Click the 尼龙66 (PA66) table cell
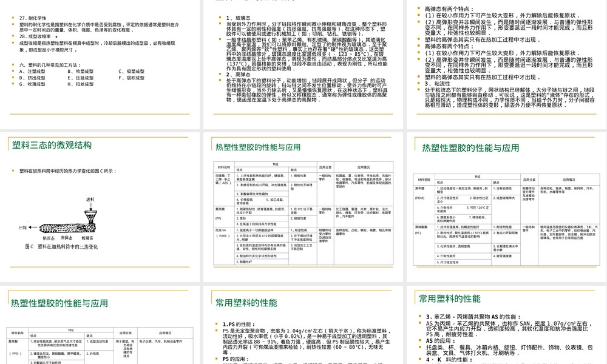Image resolution: width=607 pixels, height=364 pixels. pos(224,246)
